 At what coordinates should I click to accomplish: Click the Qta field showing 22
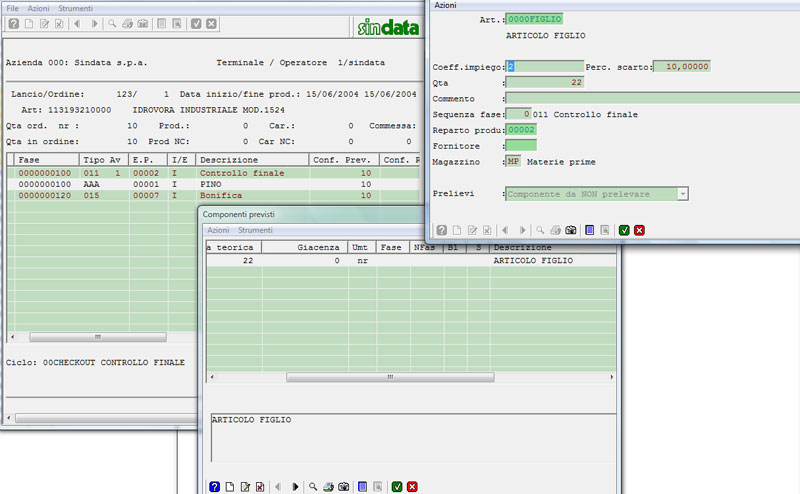coord(544,82)
